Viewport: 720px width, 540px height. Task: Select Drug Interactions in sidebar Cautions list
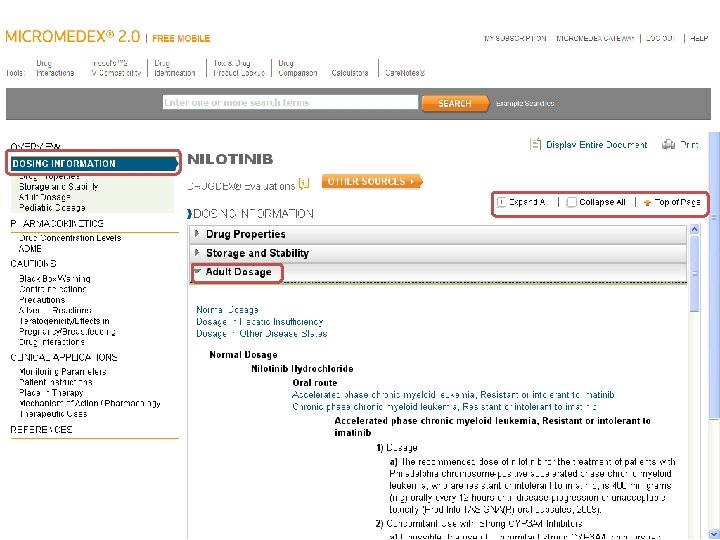click(x=52, y=342)
